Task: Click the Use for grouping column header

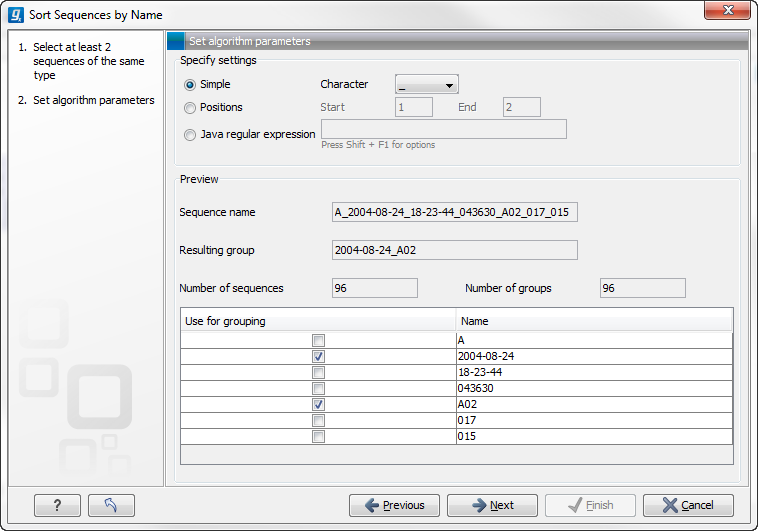Action: click(318, 321)
